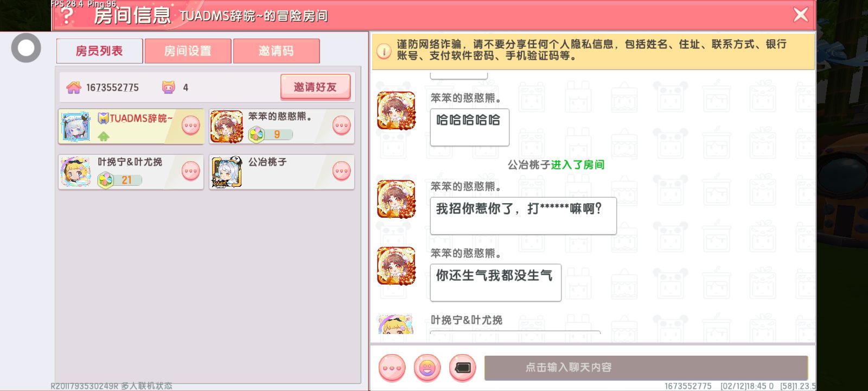Image resolution: width=868 pixels, height=391 pixels.
Task: Click the chat input field 点击输入聊天内容
Action: (x=646, y=368)
